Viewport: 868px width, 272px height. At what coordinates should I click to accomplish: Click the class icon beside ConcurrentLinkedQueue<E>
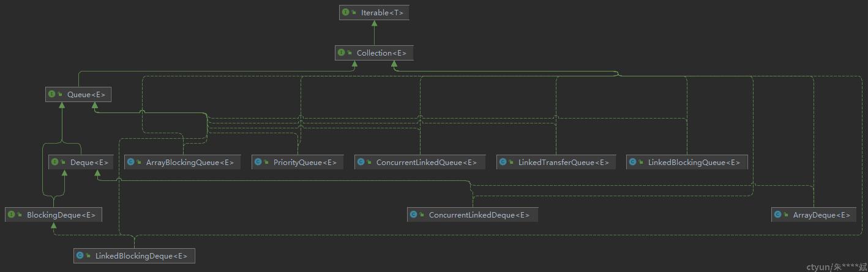(361, 162)
